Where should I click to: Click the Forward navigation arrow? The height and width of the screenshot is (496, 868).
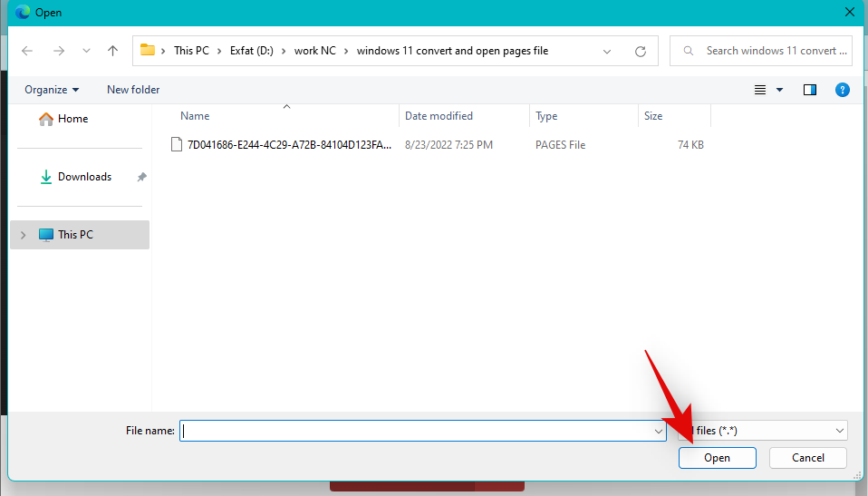point(59,51)
